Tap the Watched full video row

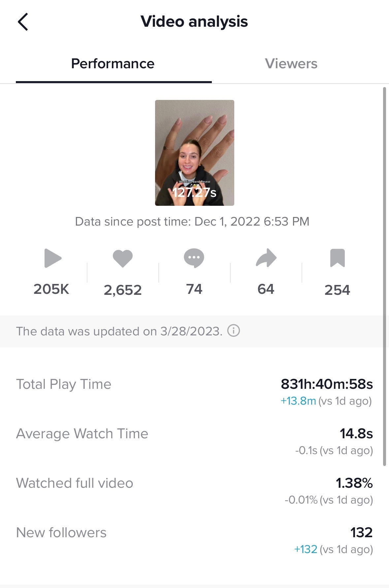(x=194, y=491)
